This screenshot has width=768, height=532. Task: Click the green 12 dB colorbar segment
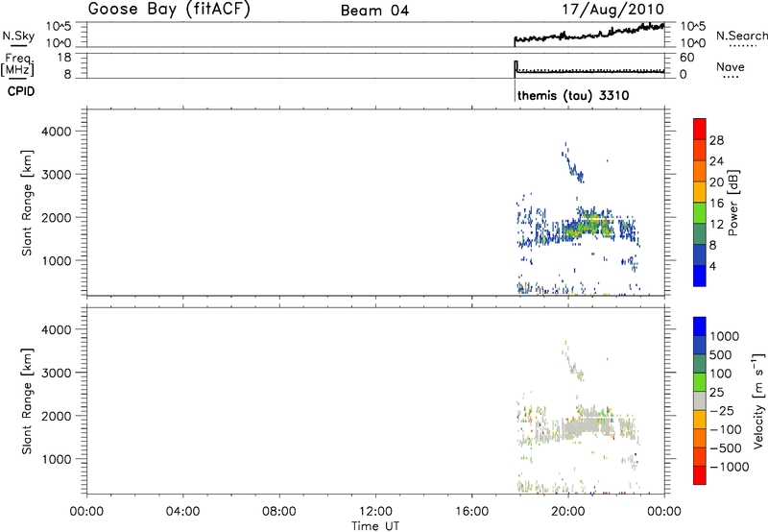pyautogui.click(x=700, y=213)
